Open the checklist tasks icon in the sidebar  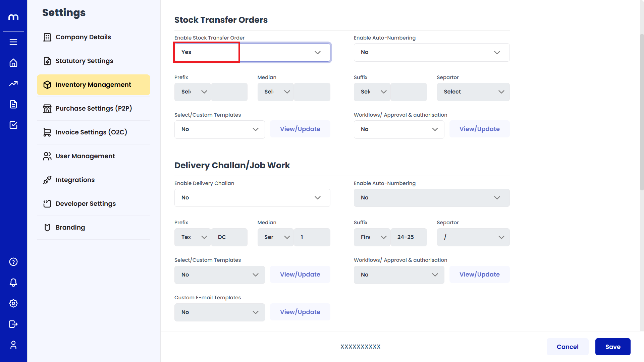[x=13, y=125]
